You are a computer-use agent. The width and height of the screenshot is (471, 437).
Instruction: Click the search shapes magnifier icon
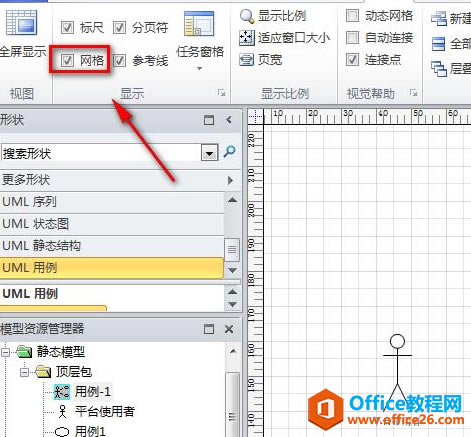coord(229,152)
